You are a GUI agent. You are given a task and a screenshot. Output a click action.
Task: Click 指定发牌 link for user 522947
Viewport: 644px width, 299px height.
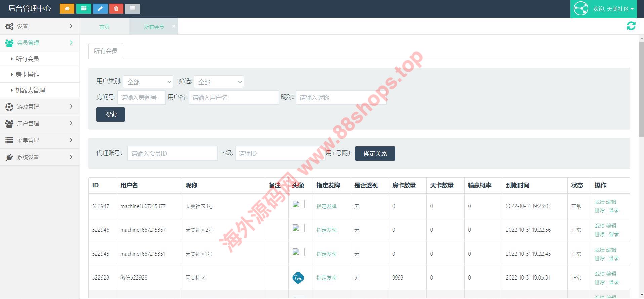(x=326, y=206)
